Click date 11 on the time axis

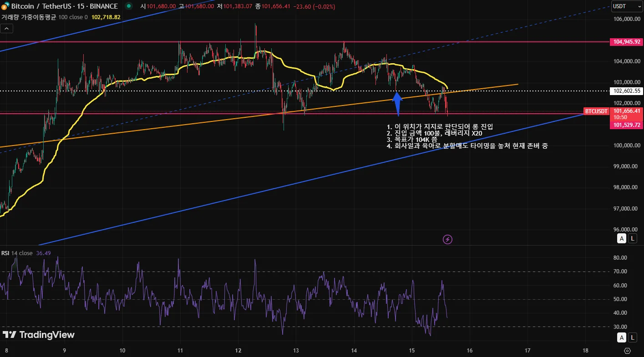(x=180, y=351)
